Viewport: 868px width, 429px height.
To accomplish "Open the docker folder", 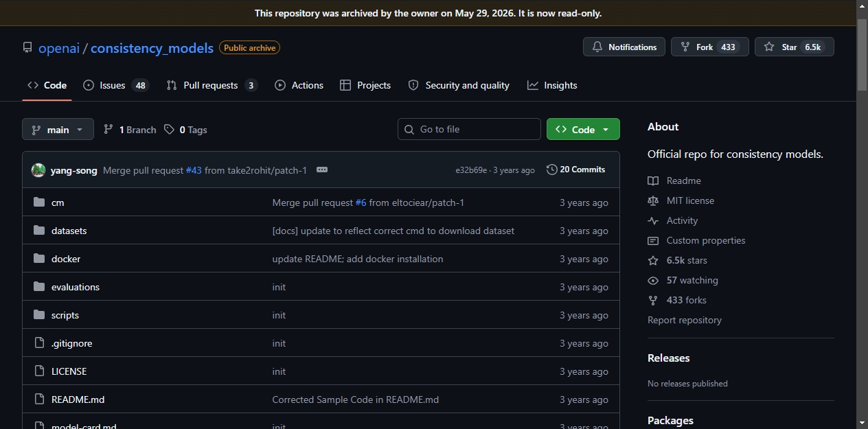I will pos(66,259).
